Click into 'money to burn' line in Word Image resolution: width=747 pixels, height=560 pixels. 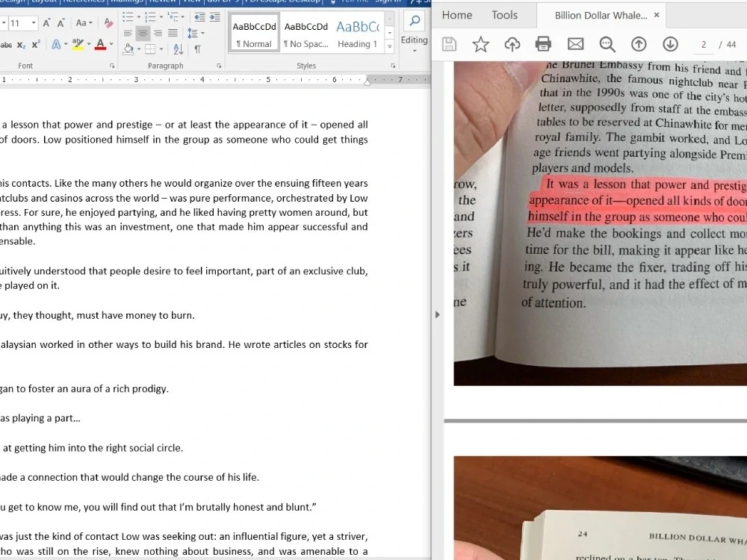pos(97,315)
